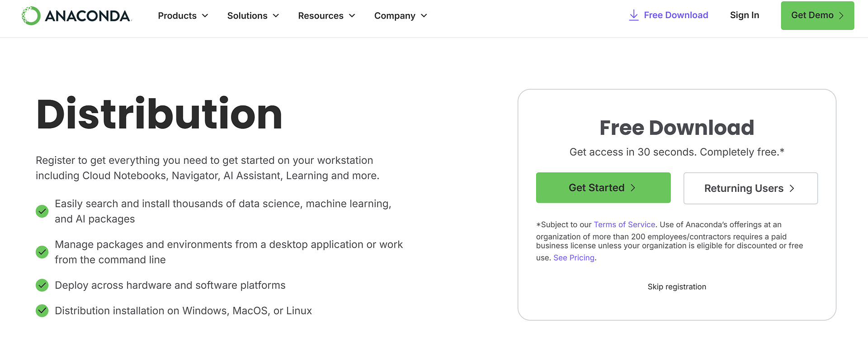Click the Free Download header link
This screenshot has width=868, height=348.
click(675, 15)
